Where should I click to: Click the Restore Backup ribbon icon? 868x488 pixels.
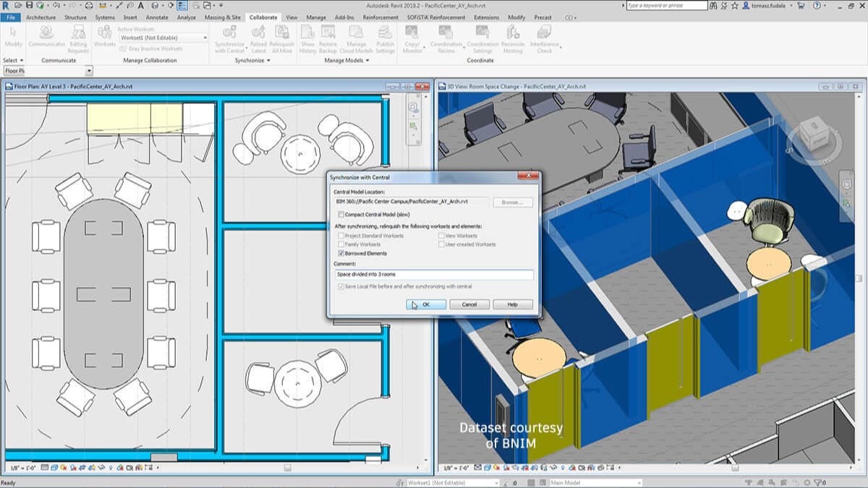click(328, 33)
